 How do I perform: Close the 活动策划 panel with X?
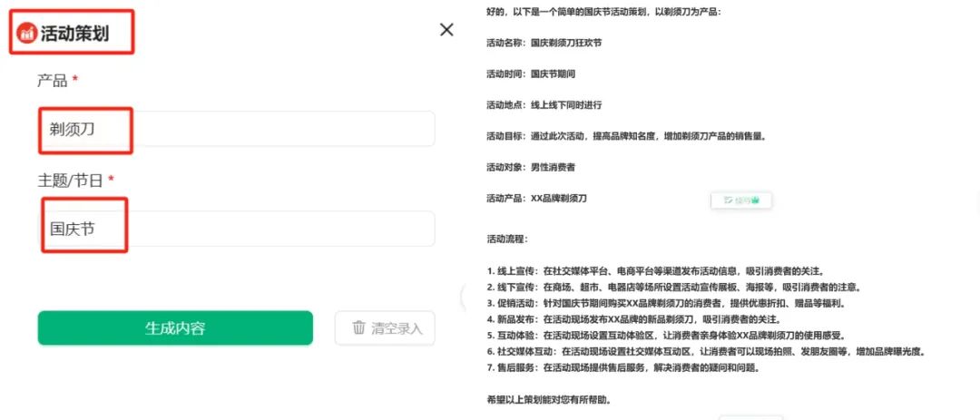[x=446, y=30]
